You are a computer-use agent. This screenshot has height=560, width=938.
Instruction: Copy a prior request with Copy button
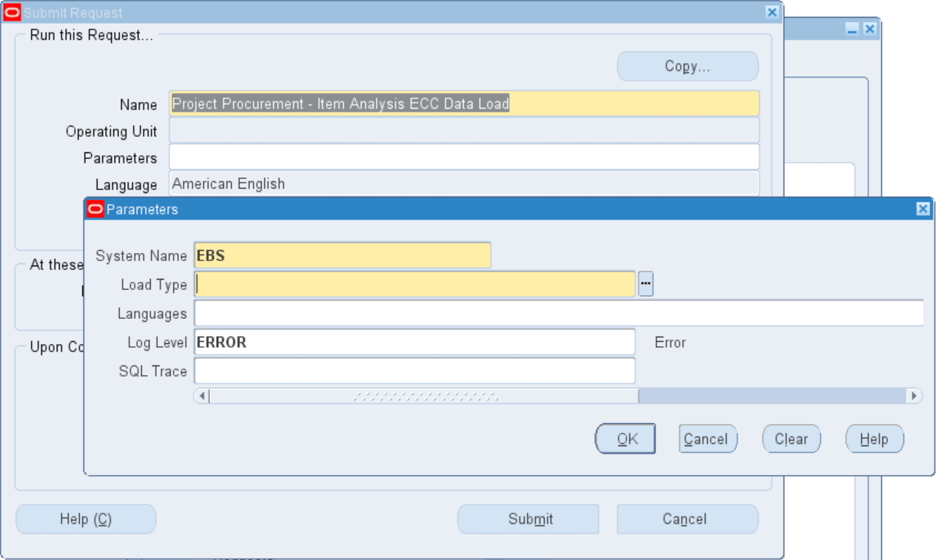tap(688, 67)
